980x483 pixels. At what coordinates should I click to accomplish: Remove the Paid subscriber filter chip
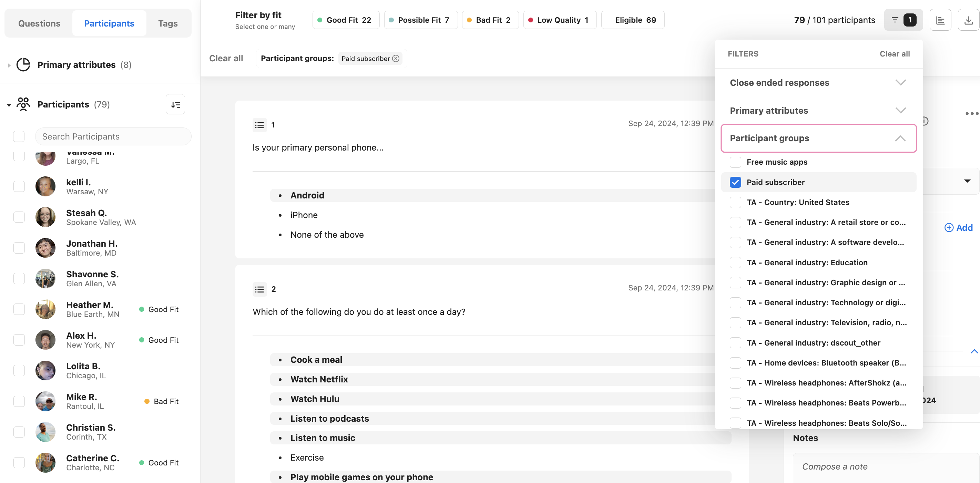click(396, 58)
